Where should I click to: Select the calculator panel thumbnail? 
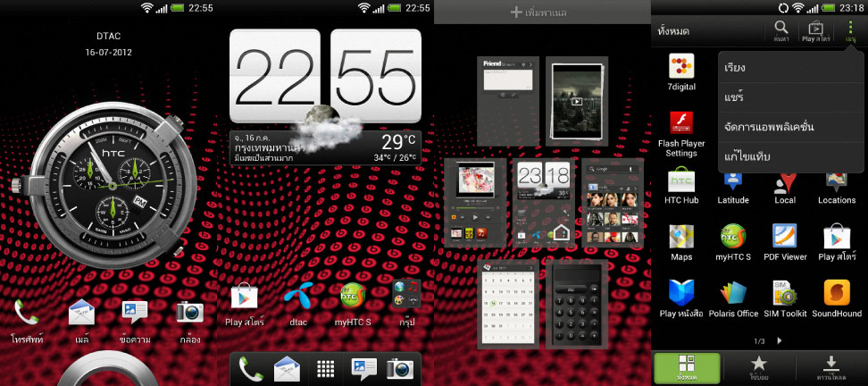577,304
